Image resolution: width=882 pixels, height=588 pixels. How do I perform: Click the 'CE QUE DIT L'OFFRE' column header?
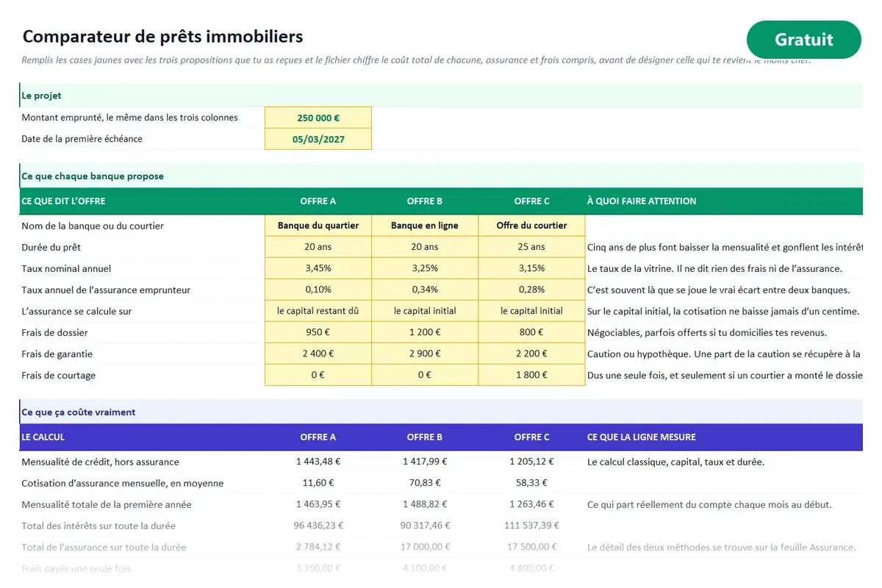click(63, 201)
